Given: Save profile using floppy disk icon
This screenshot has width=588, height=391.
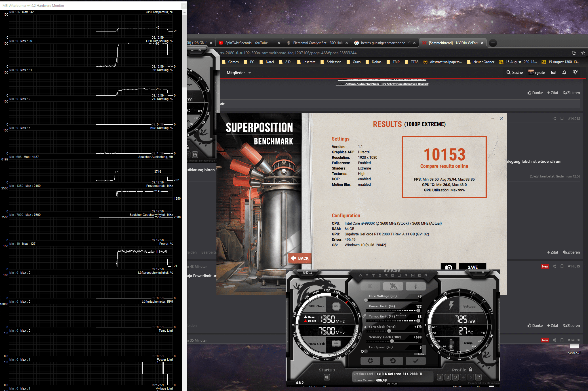Looking at the screenshot, I should pyautogui.click(x=478, y=377).
